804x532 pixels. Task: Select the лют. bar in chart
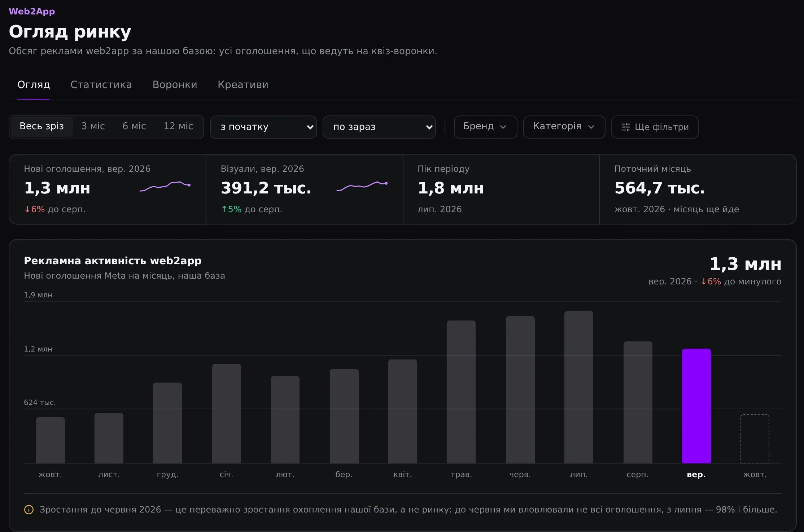point(285,419)
